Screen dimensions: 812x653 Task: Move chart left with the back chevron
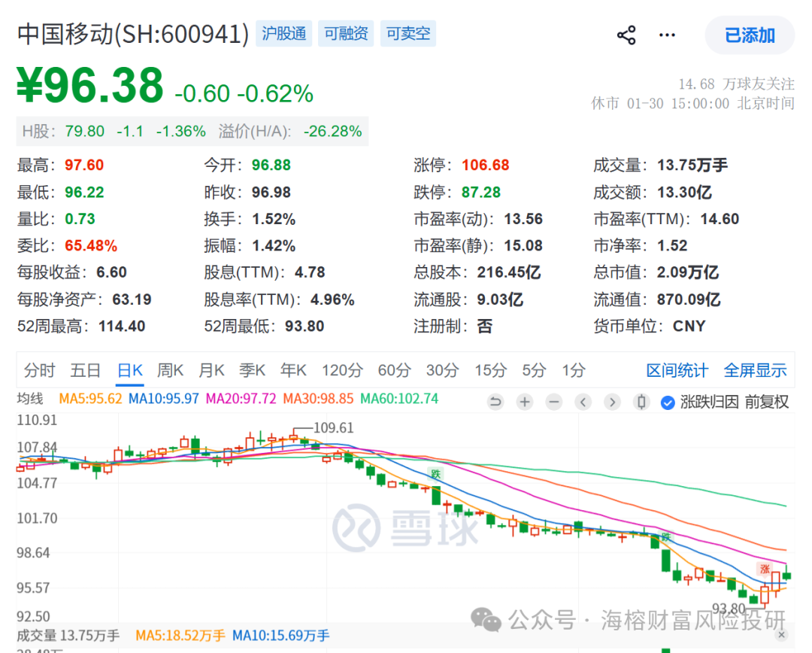583,402
